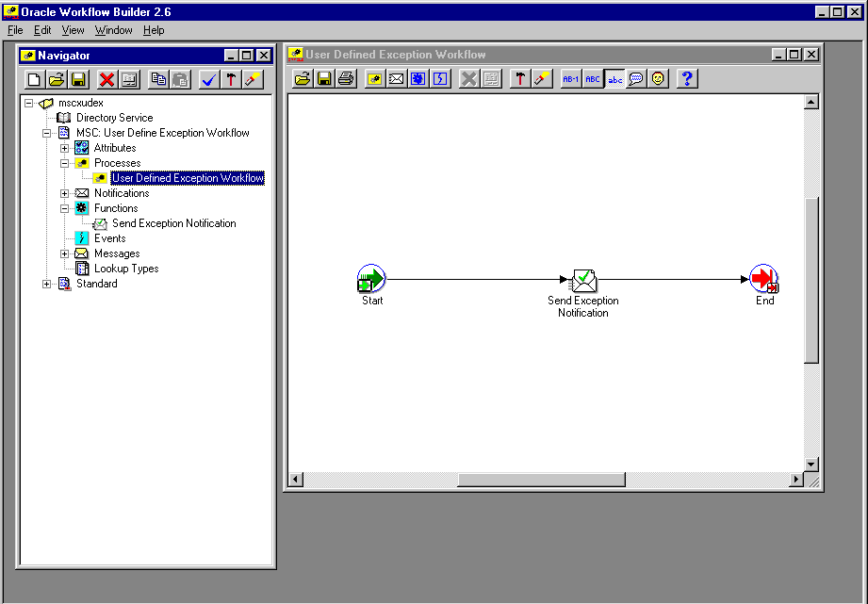Click the pressed lowercase abc label toggle

coord(615,78)
